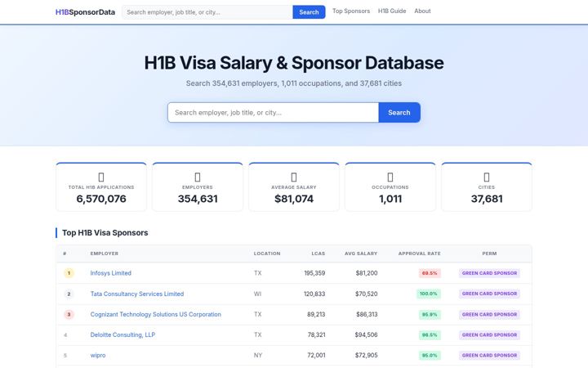Click Infosys 69.5% approval rate badge

click(430, 273)
